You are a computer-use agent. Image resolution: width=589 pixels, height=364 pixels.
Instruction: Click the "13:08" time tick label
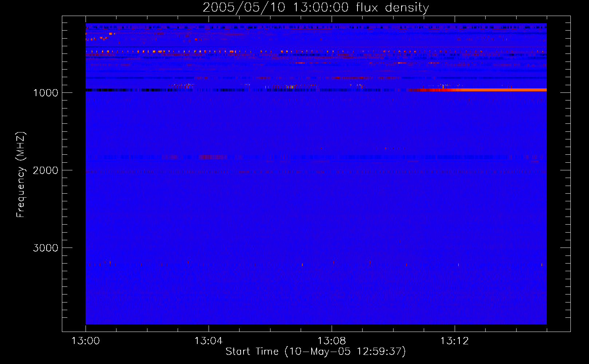point(332,341)
